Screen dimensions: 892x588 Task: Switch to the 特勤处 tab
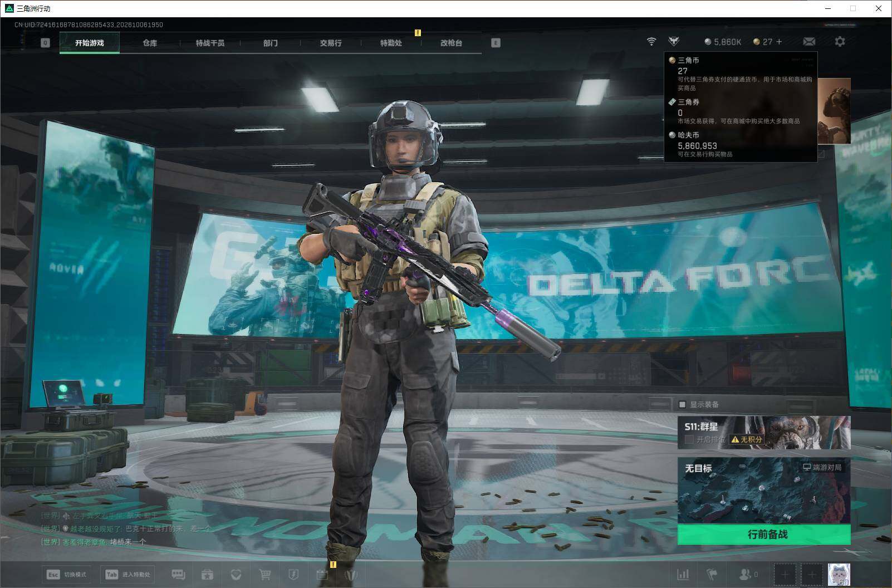(391, 43)
